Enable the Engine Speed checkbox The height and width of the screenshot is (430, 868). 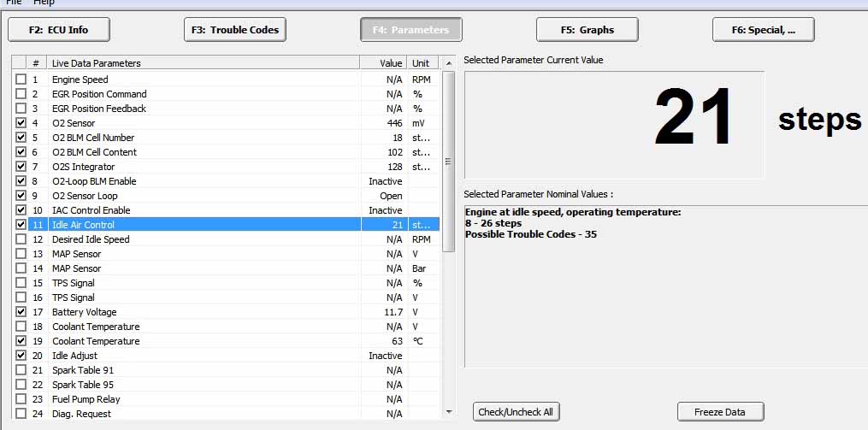pyautogui.click(x=21, y=80)
